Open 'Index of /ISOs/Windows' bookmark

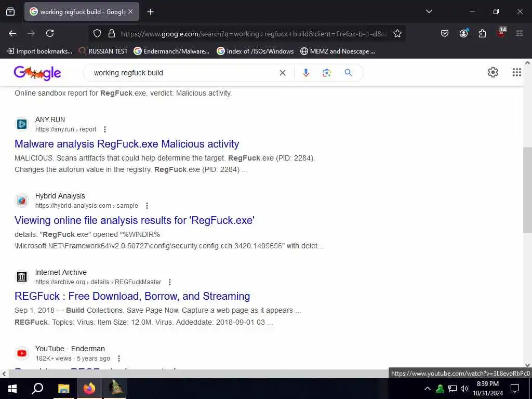(255, 51)
